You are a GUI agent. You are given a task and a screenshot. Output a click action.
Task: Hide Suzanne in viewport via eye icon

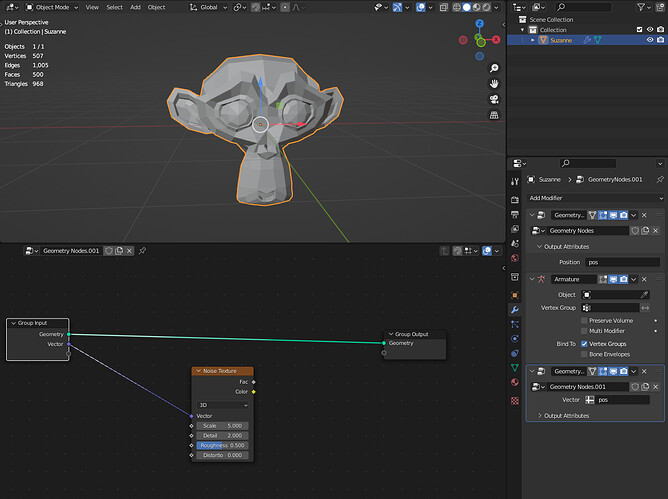point(650,40)
